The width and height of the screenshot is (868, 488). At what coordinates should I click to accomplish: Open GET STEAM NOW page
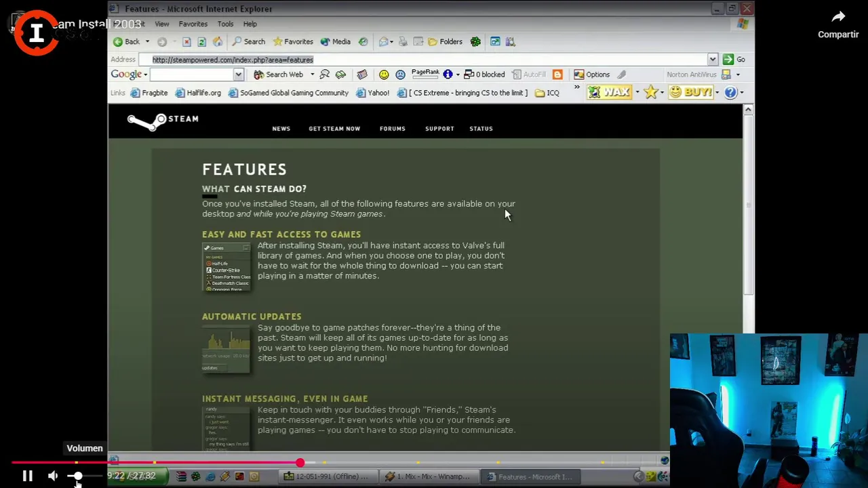click(334, 129)
